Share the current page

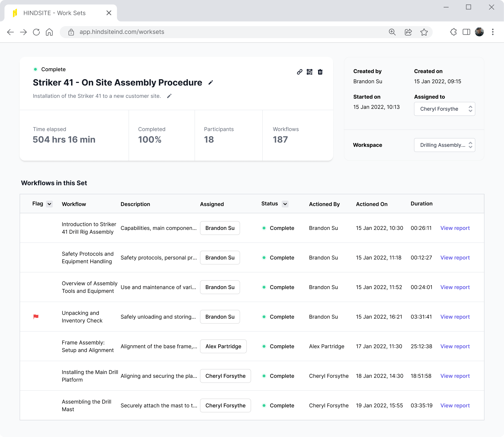[x=408, y=32]
